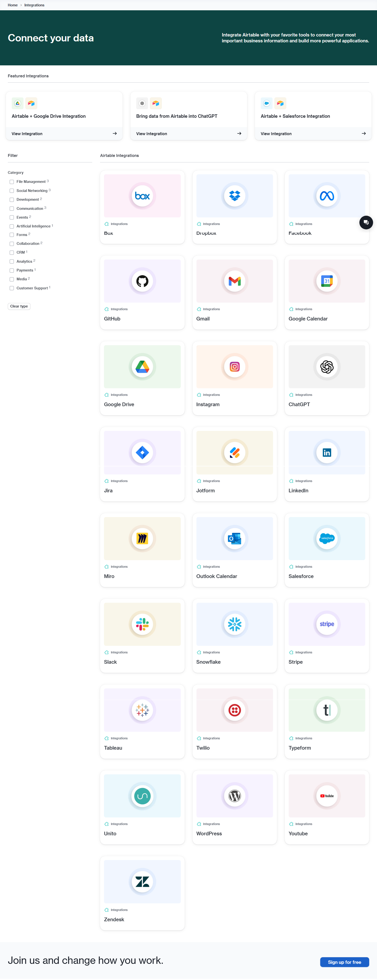Open the Unito logo icon
This screenshot has width=377, height=980.
142,796
